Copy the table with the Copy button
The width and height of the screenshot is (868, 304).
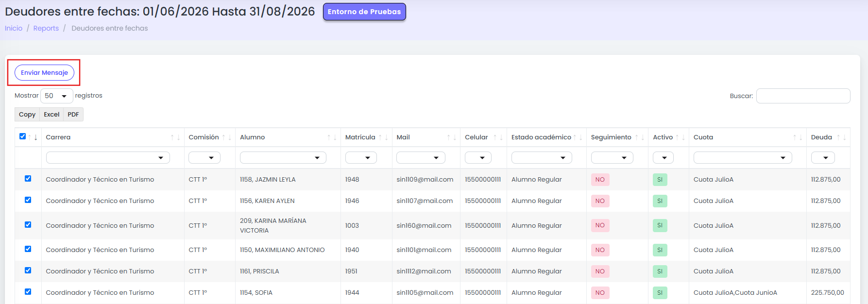(27, 115)
